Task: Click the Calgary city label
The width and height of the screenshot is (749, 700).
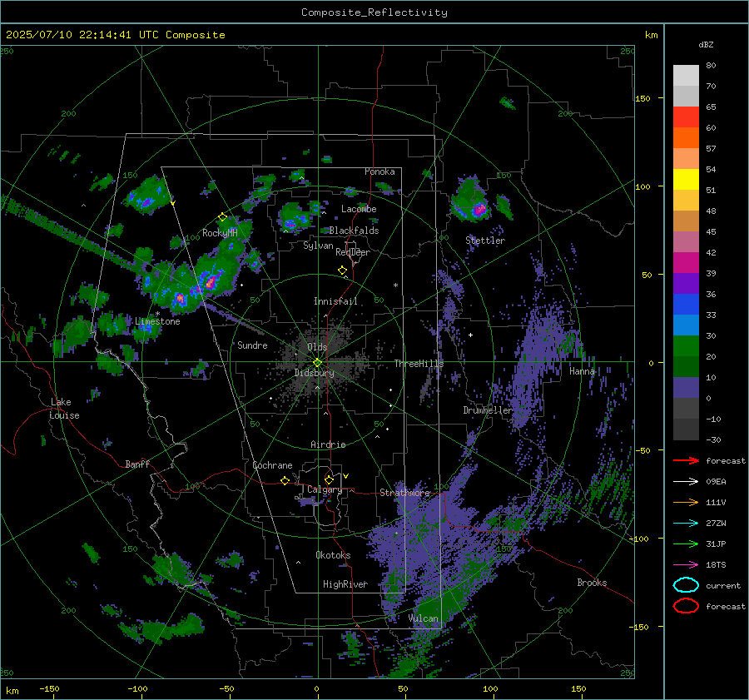Action: tap(325, 489)
